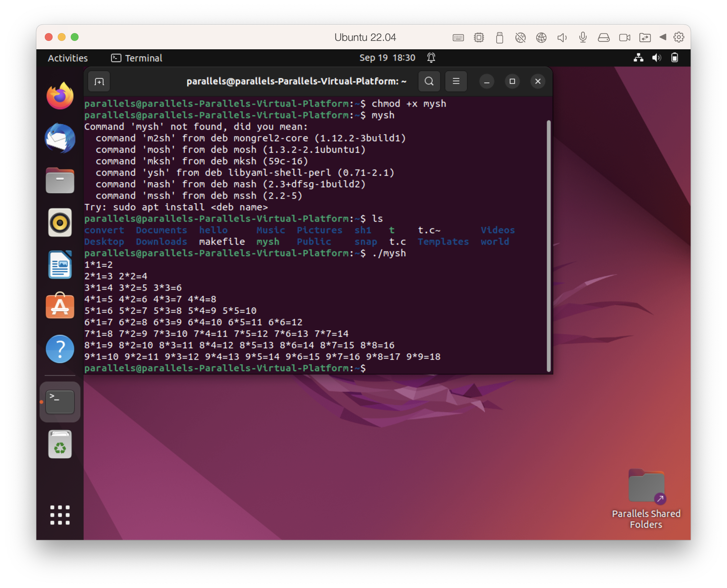Click 'Command 'mysh' not found' line
The height and width of the screenshot is (588, 727).
[196, 127]
